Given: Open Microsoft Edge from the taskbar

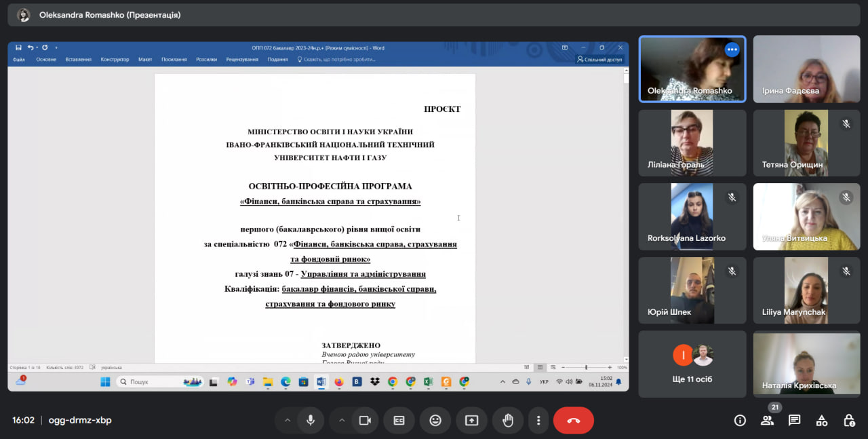Looking at the screenshot, I should coord(285,382).
